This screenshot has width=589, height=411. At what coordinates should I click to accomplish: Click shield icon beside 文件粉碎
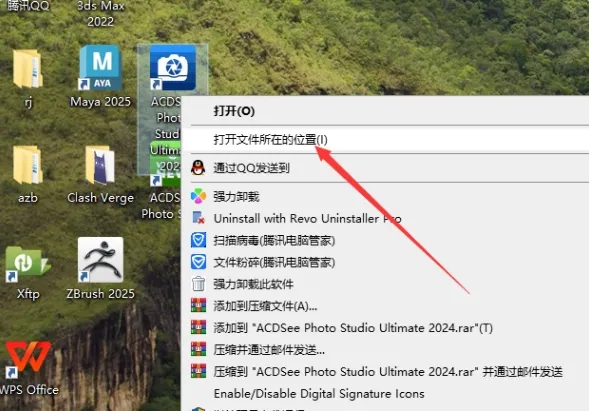coord(198,262)
